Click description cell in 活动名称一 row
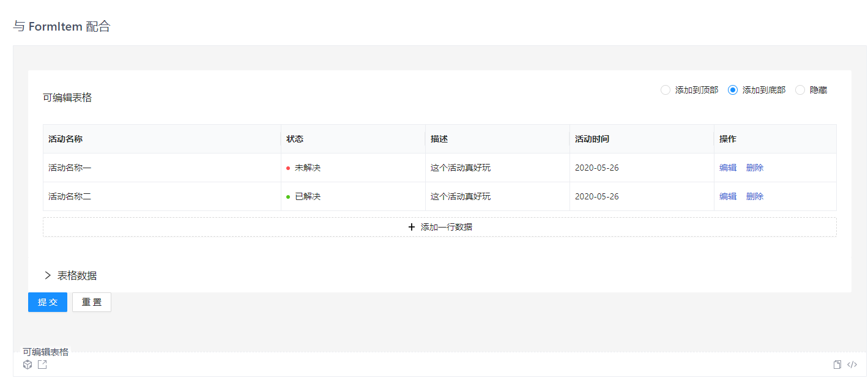This screenshot has width=868, height=378. tap(498, 168)
